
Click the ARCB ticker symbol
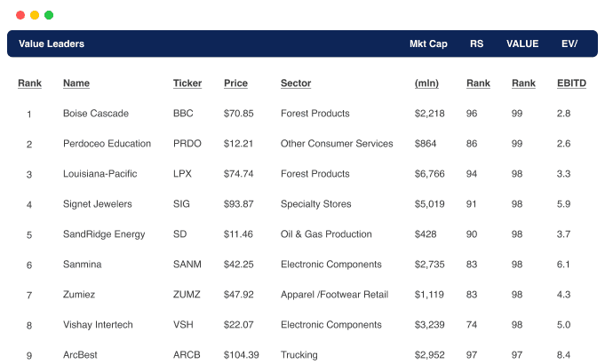(x=187, y=355)
